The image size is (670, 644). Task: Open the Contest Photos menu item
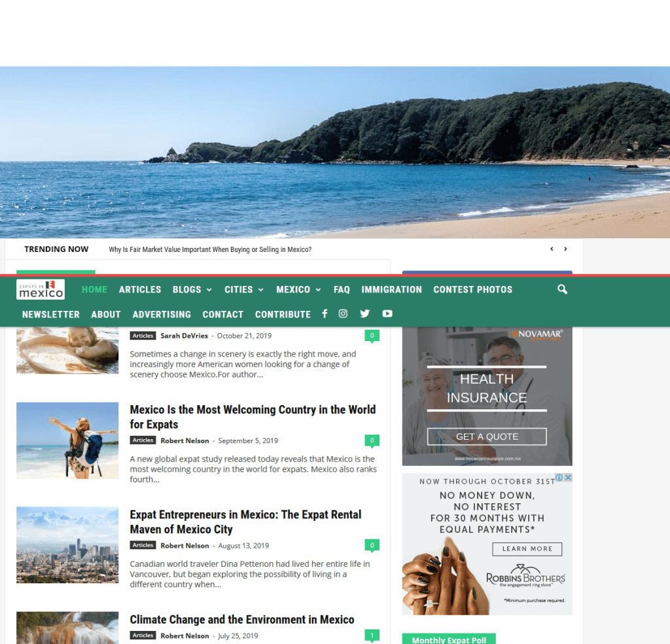pos(472,289)
